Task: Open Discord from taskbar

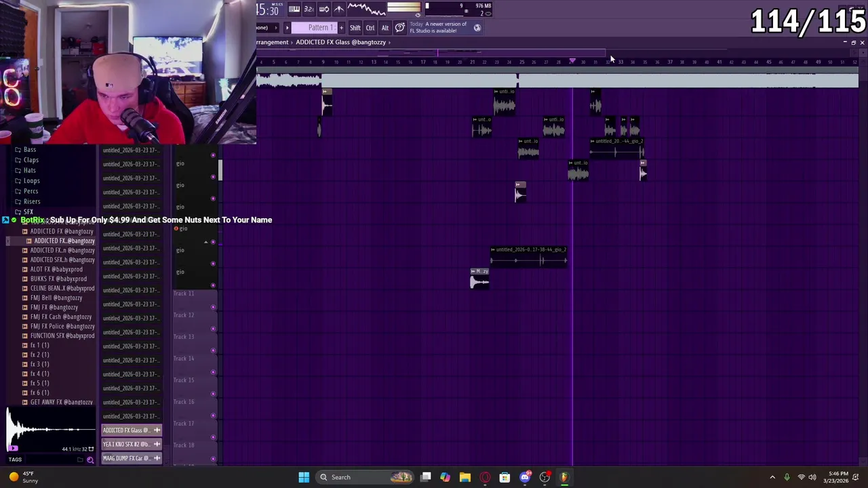Action: [x=524, y=477]
